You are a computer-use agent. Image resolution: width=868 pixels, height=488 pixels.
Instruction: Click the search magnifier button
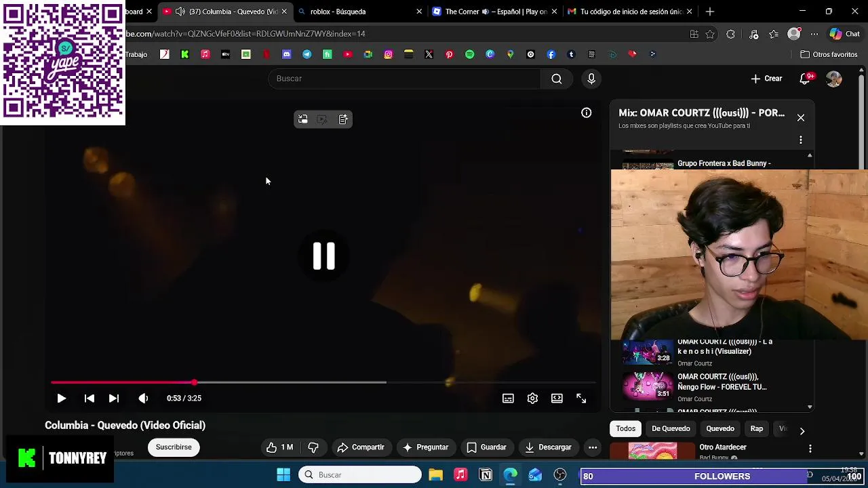[557, 79]
